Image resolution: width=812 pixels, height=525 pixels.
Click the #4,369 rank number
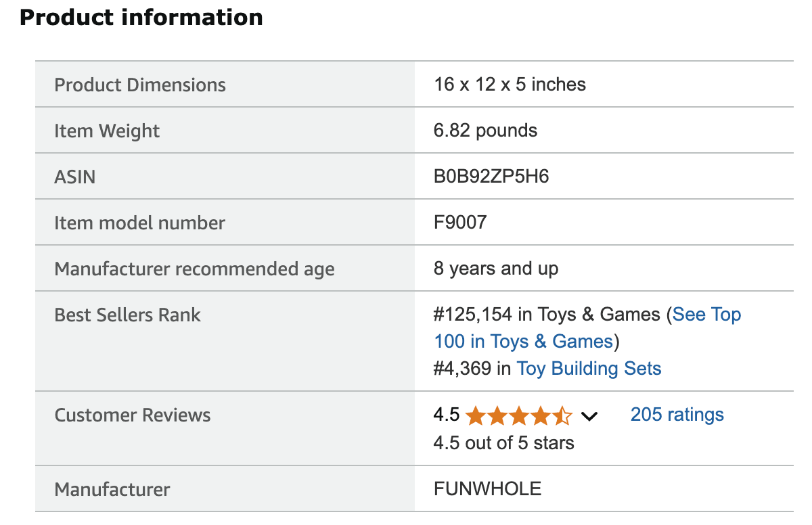pos(464,369)
